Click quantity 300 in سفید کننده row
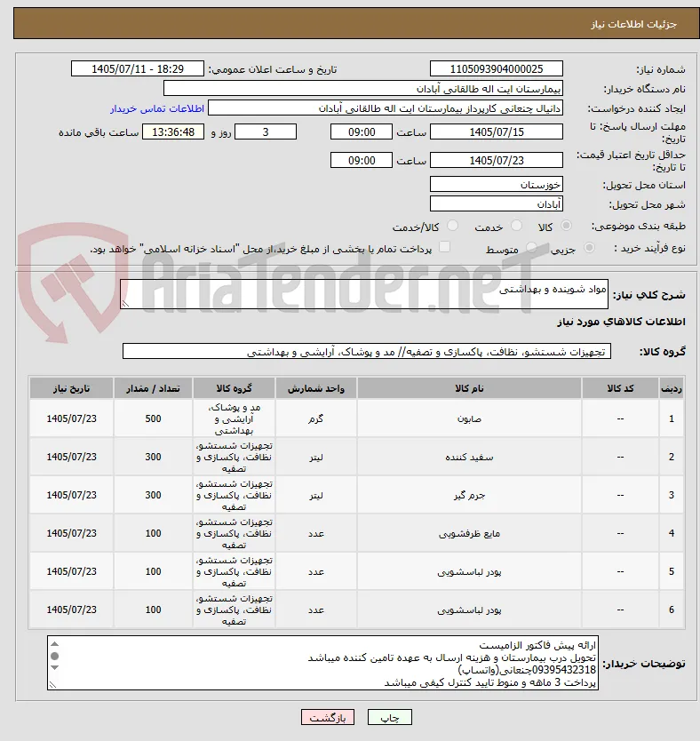Viewport: 700px width, 741px height. pos(153,457)
